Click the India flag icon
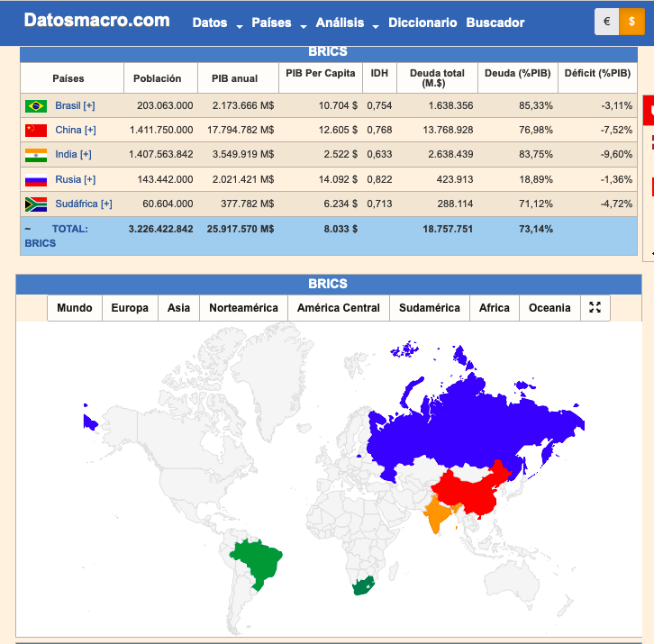 click(36, 155)
